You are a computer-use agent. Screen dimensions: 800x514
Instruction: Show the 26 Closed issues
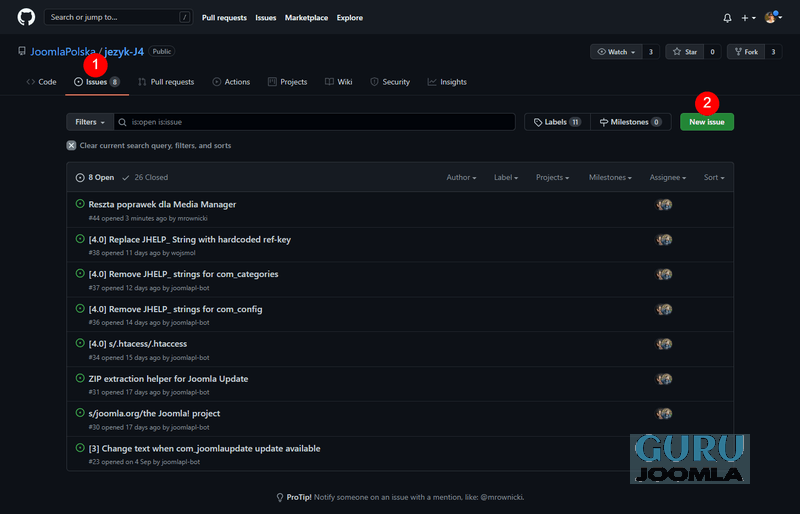click(x=145, y=178)
